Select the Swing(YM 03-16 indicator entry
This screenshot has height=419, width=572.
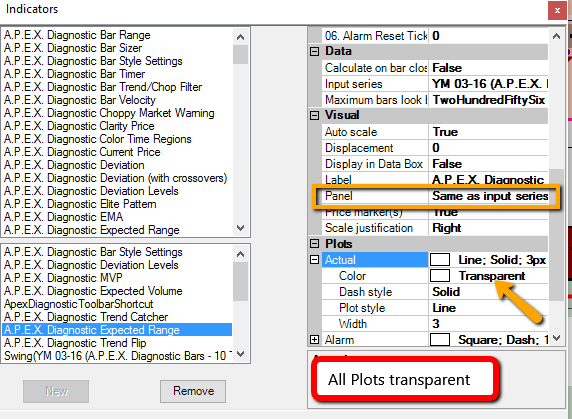click(x=117, y=356)
